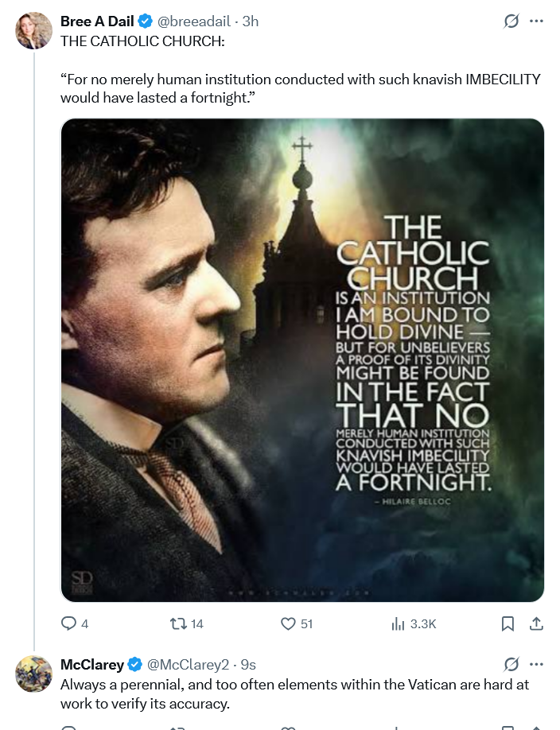Share Bree A Dail's tweet
Viewport: 560px width, 730px height.
coord(535,624)
